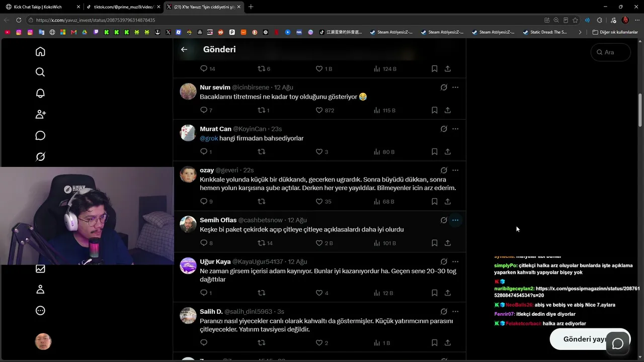Open the More circle icon in sidebar
This screenshot has width=644, height=362.
pyautogui.click(x=40, y=311)
